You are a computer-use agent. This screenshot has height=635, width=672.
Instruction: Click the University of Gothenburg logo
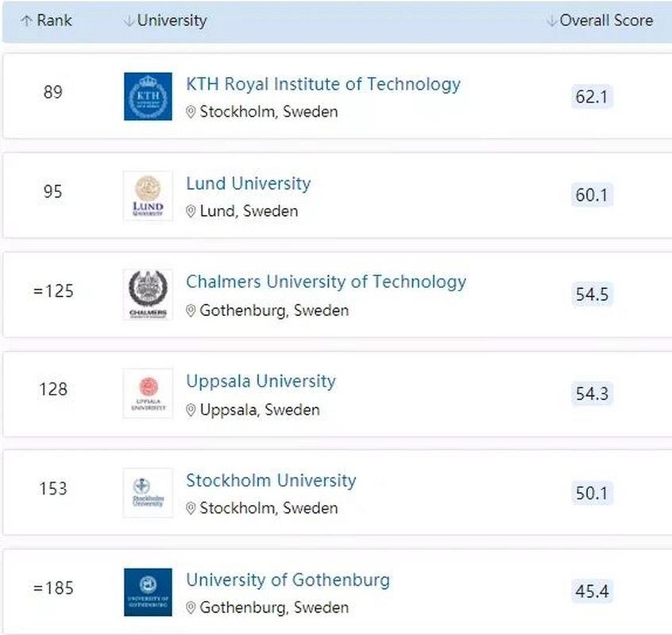(148, 591)
